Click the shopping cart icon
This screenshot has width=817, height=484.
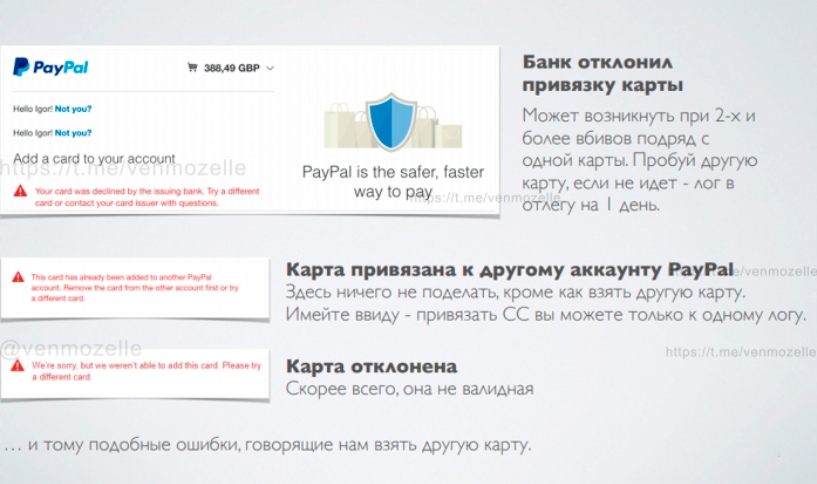pos(192,68)
